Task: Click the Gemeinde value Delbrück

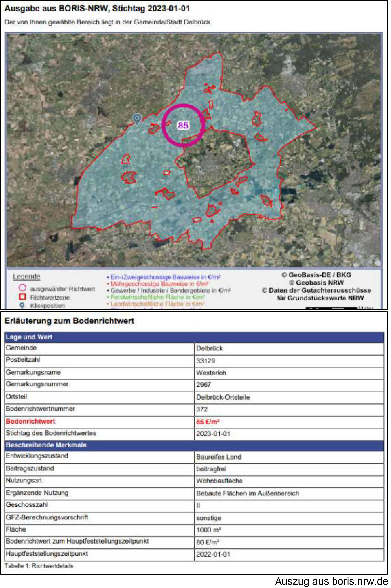Action: point(209,348)
